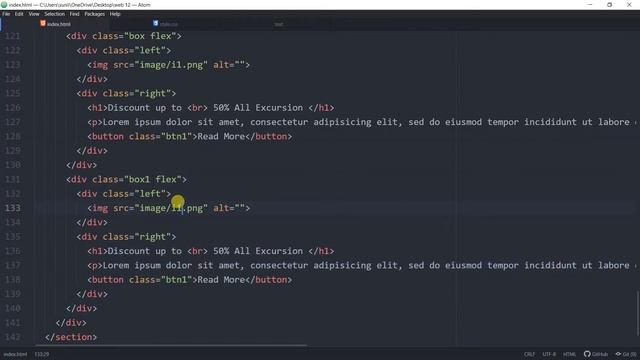Viewport: 640px width, 360px height.
Task: Click "Read More" button text on line 128
Action: point(221,136)
